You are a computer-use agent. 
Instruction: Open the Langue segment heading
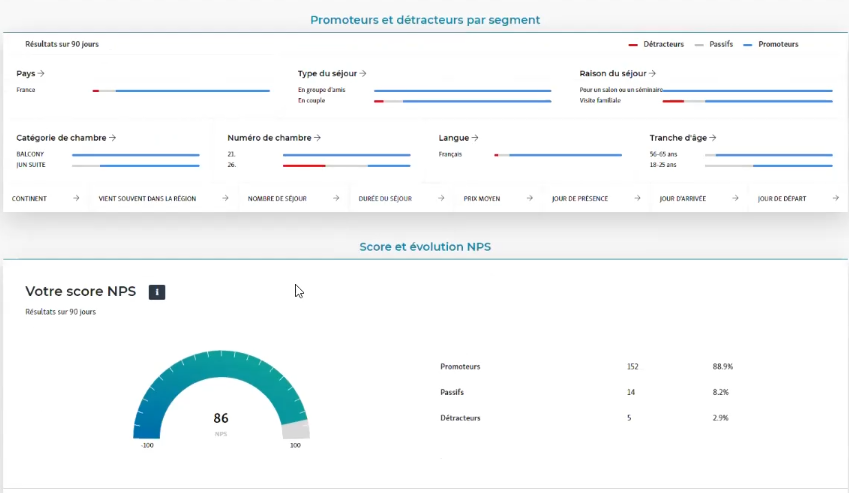pos(458,137)
